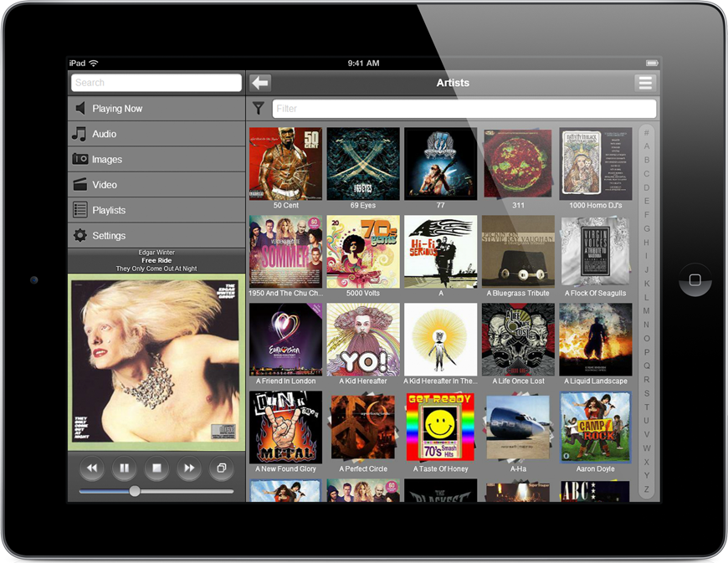Jump to letter W in index
728x563 pixels.
(x=646, y=448)
